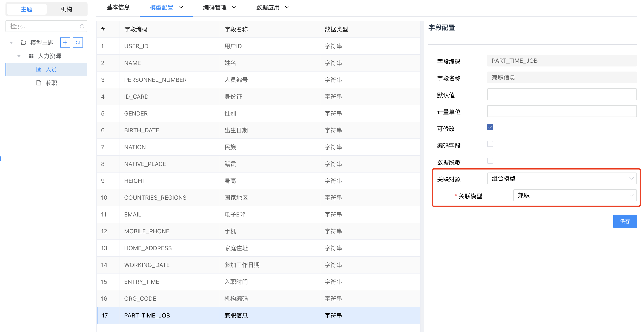Image resolution: width=644 pixels, height=332 pixels.
Task: Click the document icon of 兼职 tree node
Action: click(39, 83)
